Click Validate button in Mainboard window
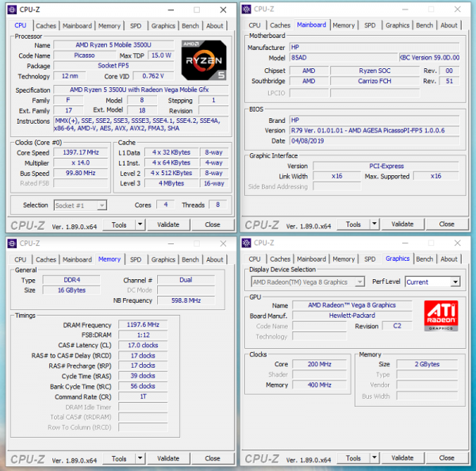Viewport: 476px width, 471px height. point(402,224)
